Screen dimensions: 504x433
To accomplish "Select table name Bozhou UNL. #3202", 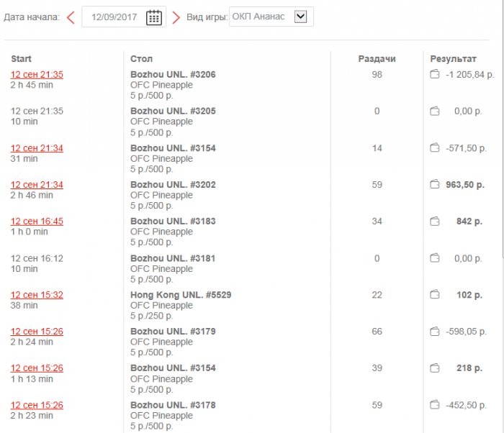I will click(173, 185).
